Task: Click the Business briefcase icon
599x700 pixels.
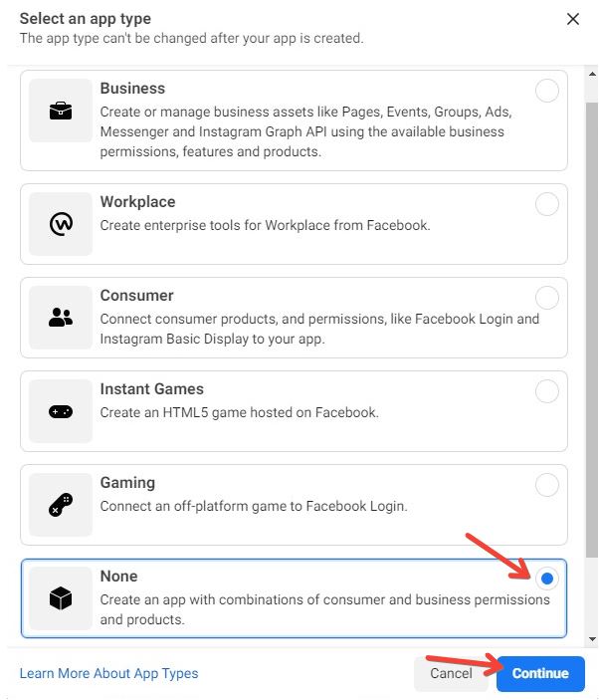Action: point(61,111)
